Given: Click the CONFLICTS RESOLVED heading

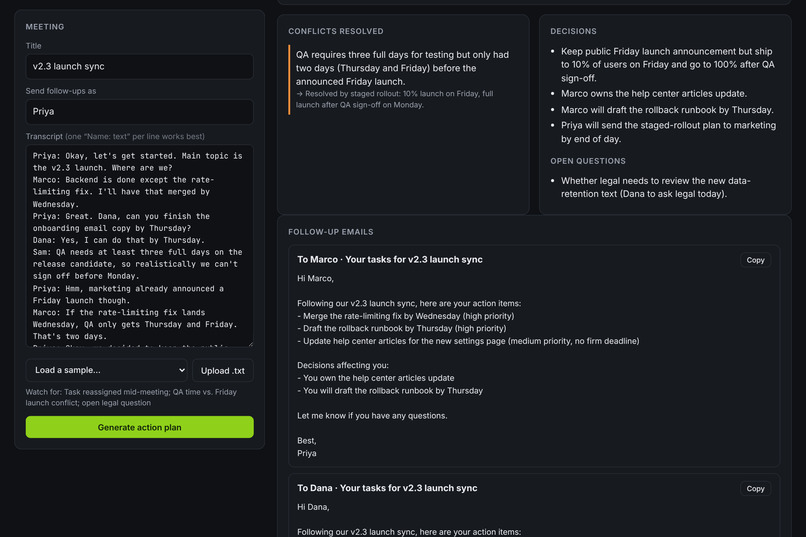Looking at the screenshot, I should (336, 31).
